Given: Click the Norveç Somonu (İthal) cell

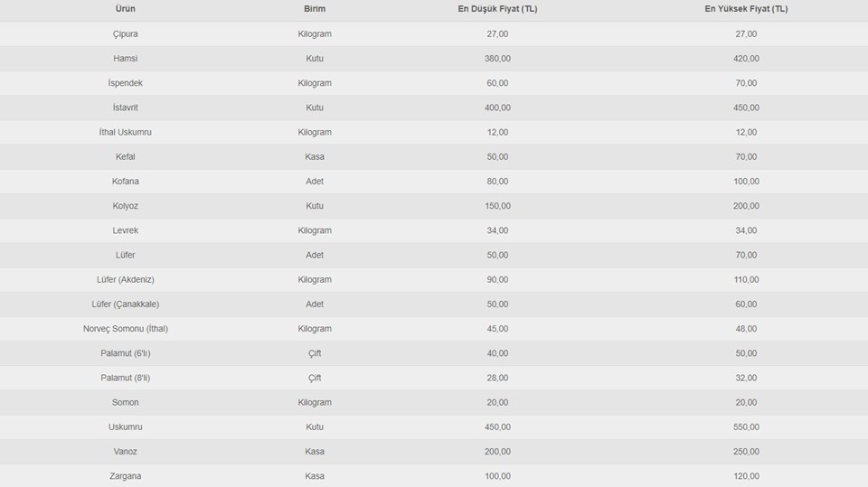Looking at the screenshot, I should (126, 329).
